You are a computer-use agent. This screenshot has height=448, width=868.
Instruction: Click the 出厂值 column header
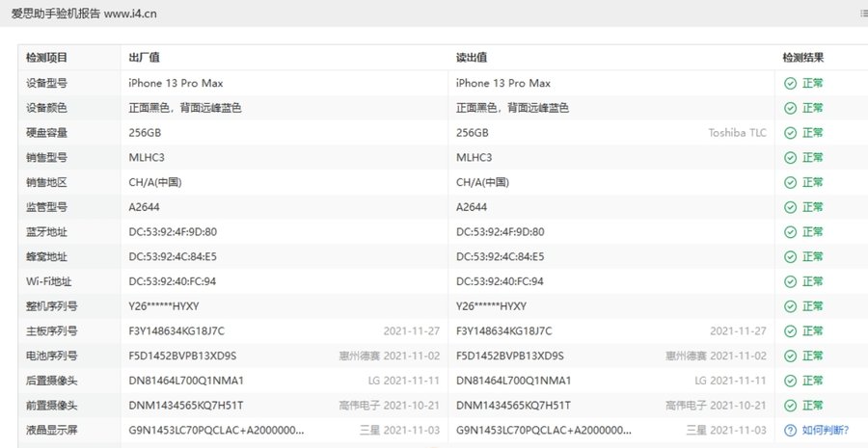click(144, 58)
